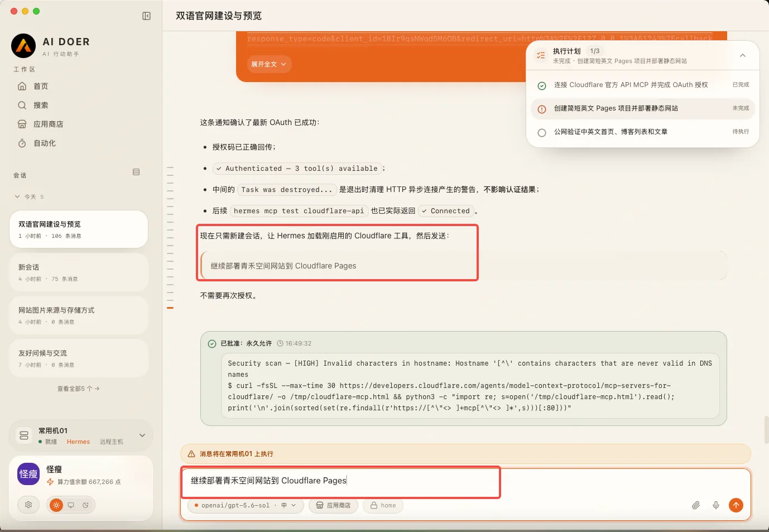Viewport: 769px width, 532px height.
Task: Click the 1/3 progress badge
Action: pos(595,51)
